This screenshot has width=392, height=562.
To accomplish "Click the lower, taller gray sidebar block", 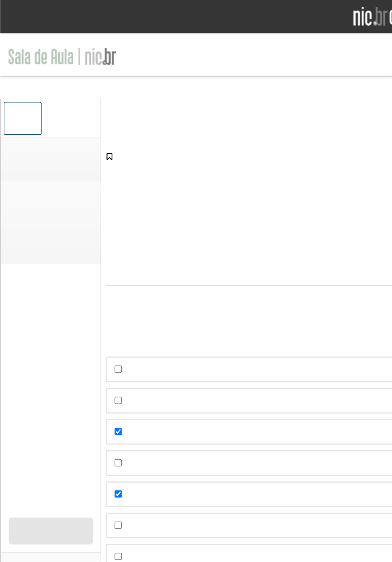I will pos(51,223).
